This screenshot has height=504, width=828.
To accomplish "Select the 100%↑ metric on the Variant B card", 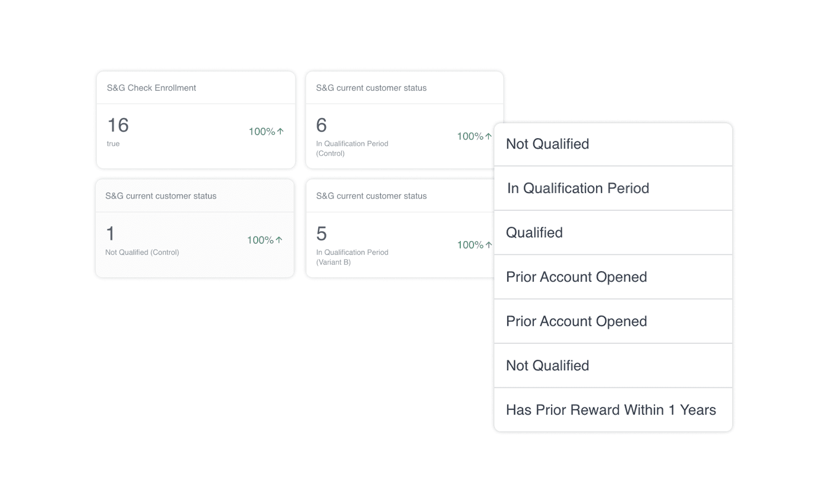I will (x=474, y=244).
